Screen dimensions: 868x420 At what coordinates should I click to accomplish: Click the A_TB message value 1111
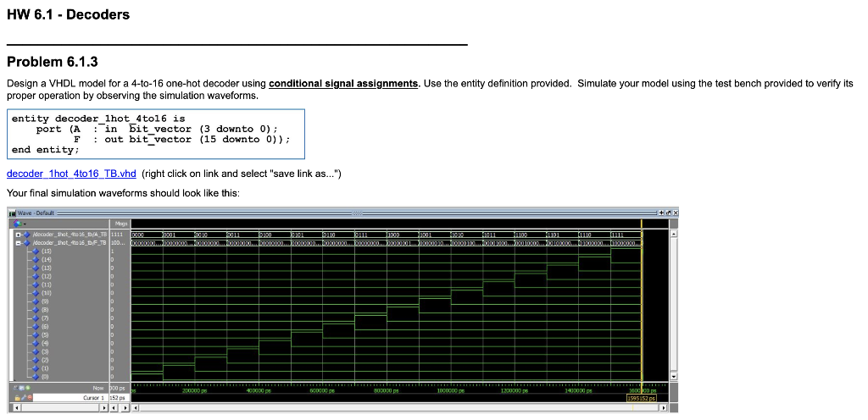[116, 235]
